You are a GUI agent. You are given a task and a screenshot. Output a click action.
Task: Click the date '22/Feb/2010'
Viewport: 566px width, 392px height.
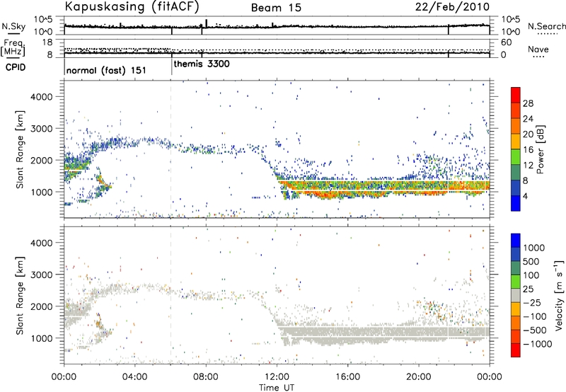click(x=452, y=7)
